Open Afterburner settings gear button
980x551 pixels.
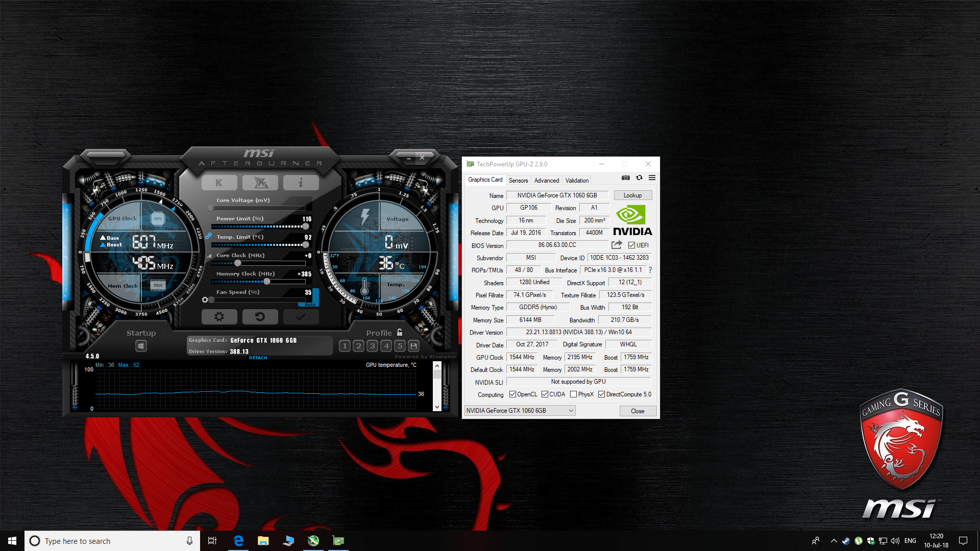click(x=219, y=317)
